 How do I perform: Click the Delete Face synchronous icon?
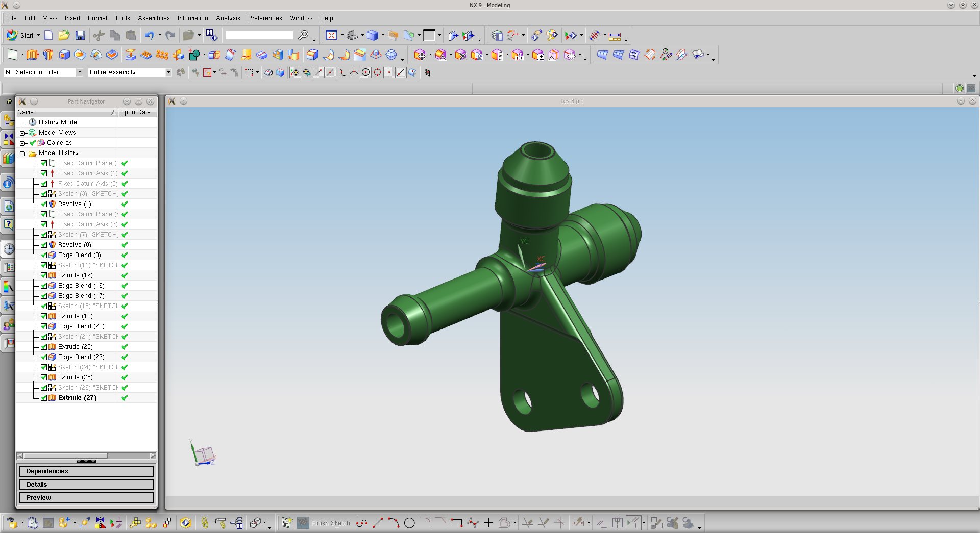(460, 55)
